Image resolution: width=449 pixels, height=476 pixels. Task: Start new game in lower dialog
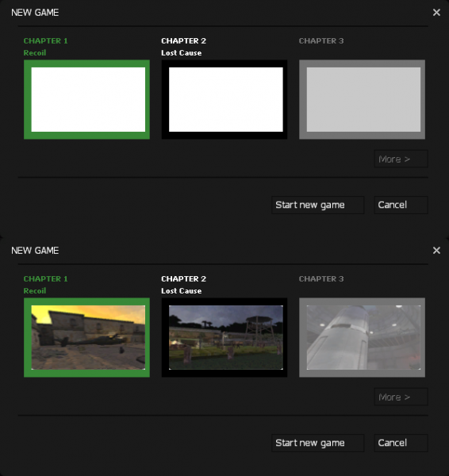click(x=318, y=443)
